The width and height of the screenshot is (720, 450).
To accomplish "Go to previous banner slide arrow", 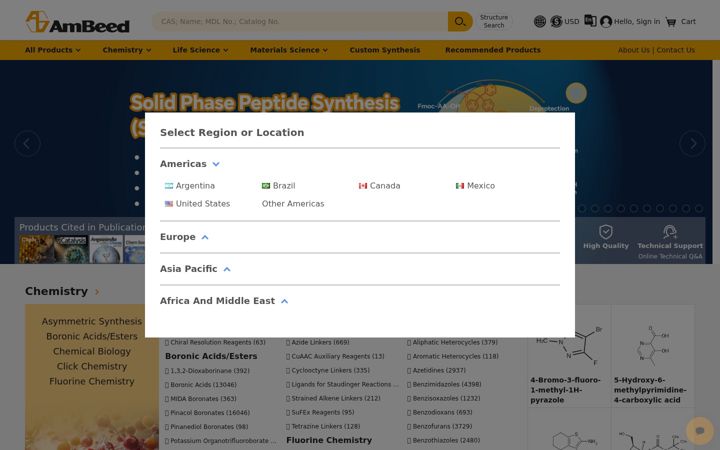I will coord(27,144).
